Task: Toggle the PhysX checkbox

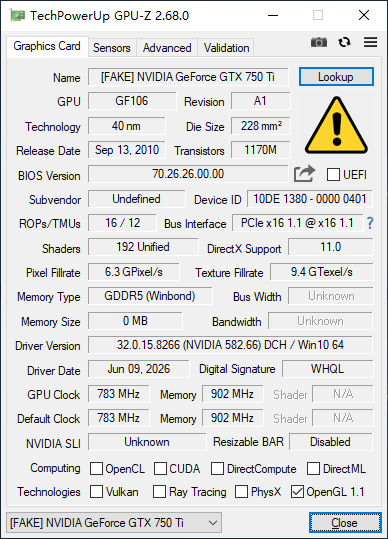Action: pyautogui.click(x=241, y=492)
